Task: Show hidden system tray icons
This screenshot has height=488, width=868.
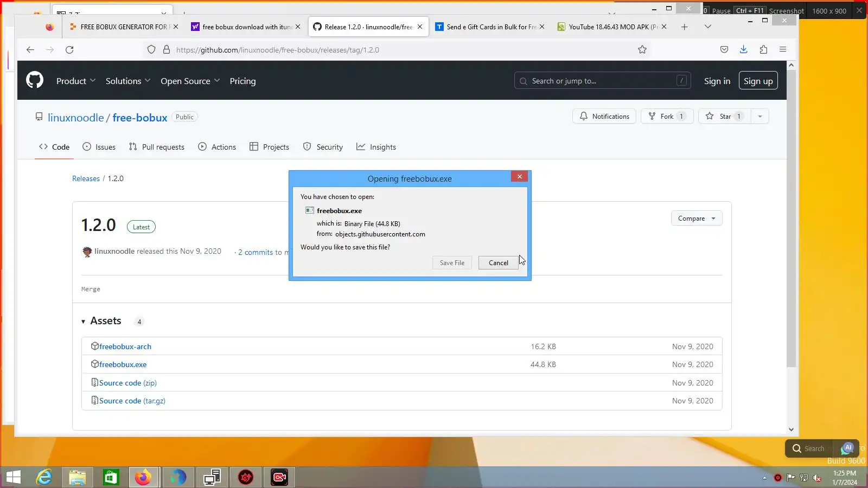Action: point(764,478)
